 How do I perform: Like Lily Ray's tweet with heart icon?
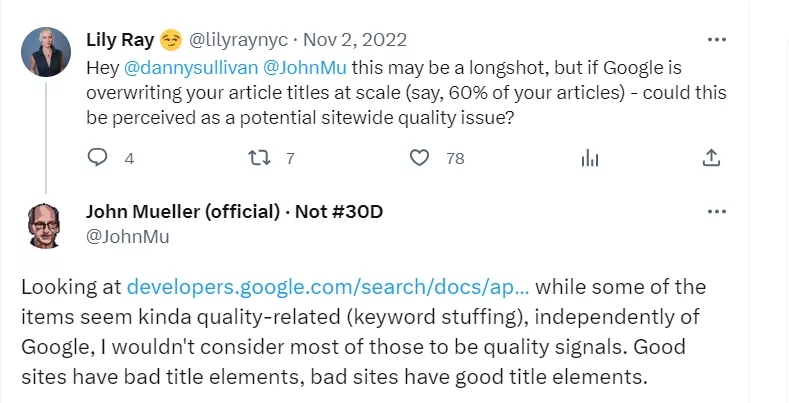[x=419, y=158]
